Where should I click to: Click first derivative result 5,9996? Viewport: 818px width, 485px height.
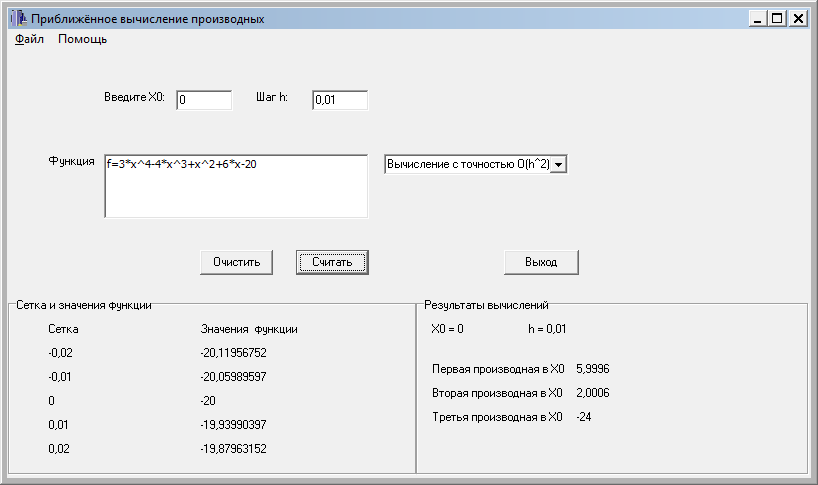[x=593, y=369]
